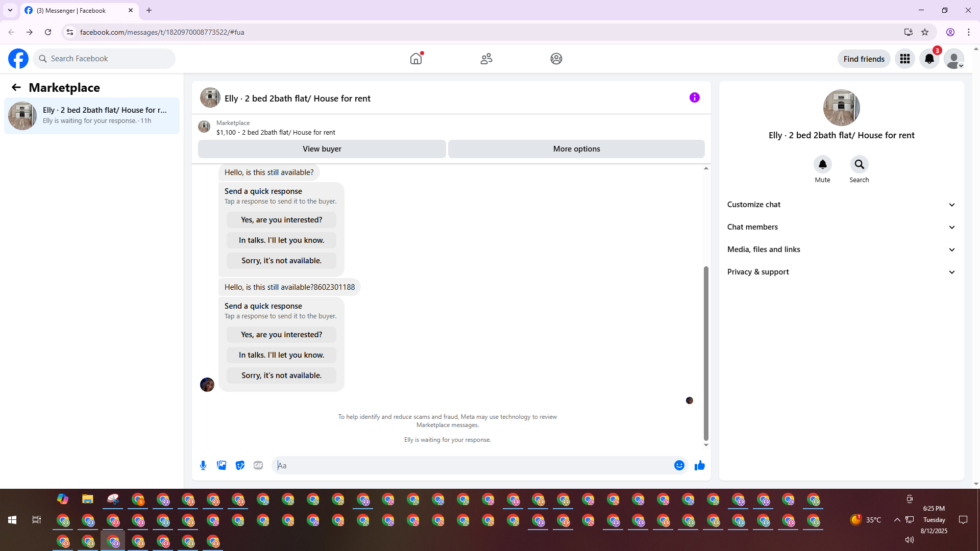Open the Friends tab in top navigation
The image size is (980, 551).
click(486, 59)
